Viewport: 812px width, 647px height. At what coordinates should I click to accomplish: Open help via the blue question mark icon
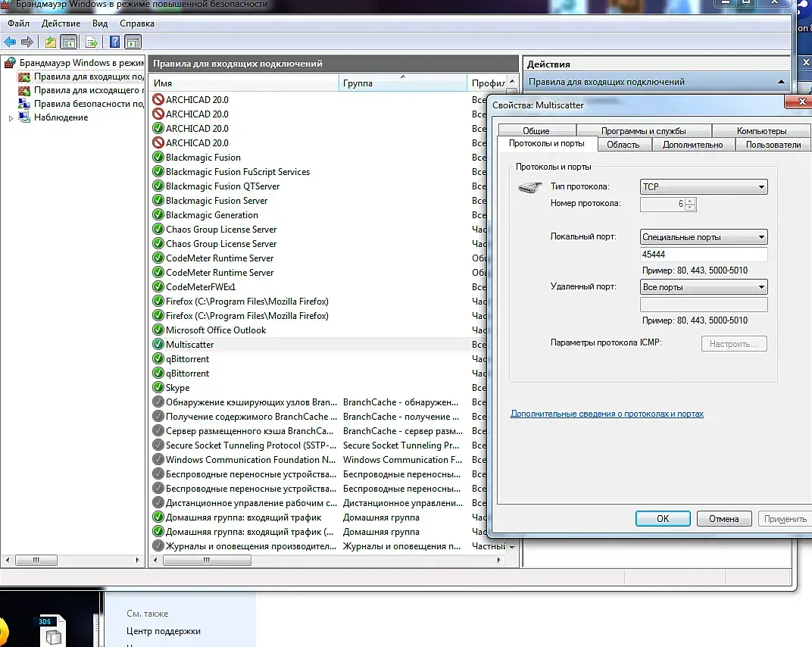coord(114,42)
